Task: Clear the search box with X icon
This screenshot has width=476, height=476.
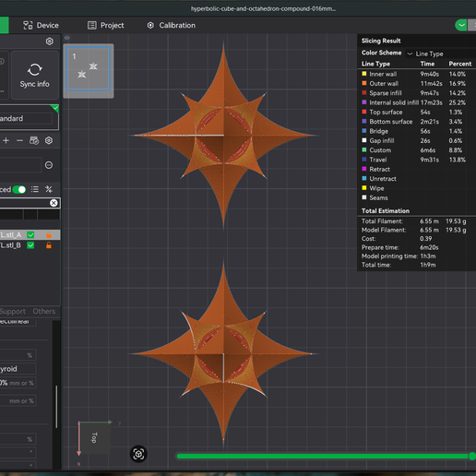Action: pos(54,203)
